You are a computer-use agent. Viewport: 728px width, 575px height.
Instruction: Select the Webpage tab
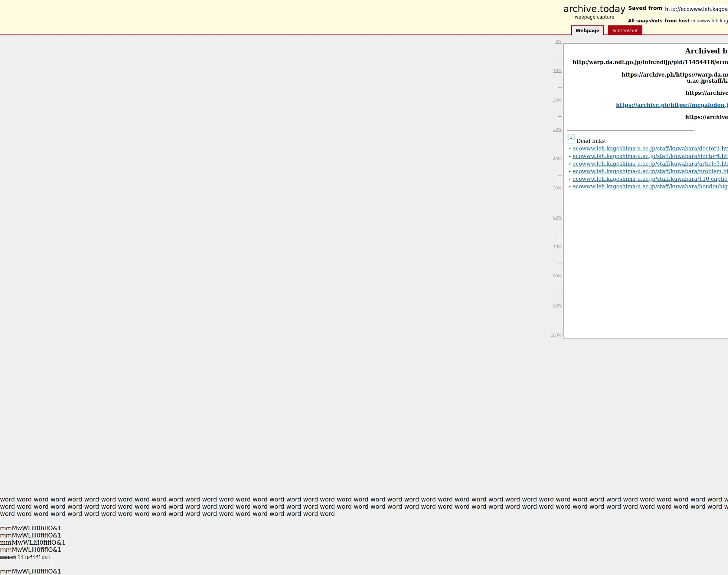587,31
